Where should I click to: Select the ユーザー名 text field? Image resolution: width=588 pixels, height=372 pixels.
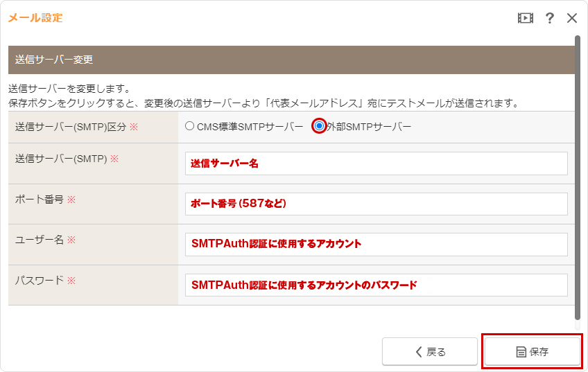tap(376, 244)
